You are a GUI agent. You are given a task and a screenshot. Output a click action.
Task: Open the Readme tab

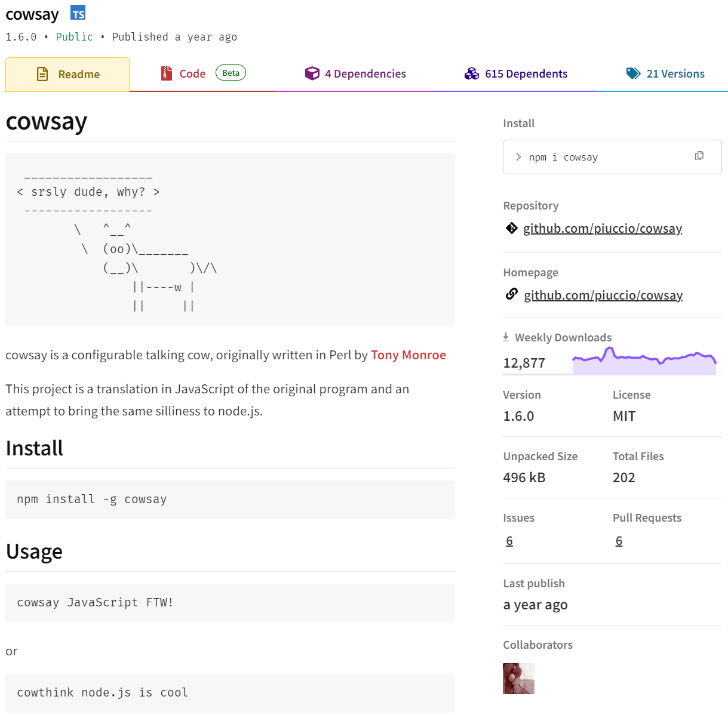(67, 75)
